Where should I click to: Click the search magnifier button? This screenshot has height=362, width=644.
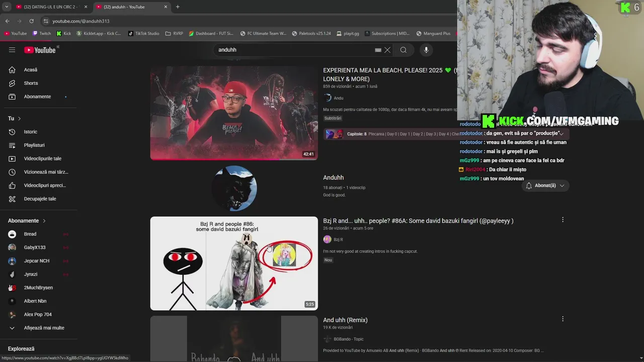click(404, 50)
